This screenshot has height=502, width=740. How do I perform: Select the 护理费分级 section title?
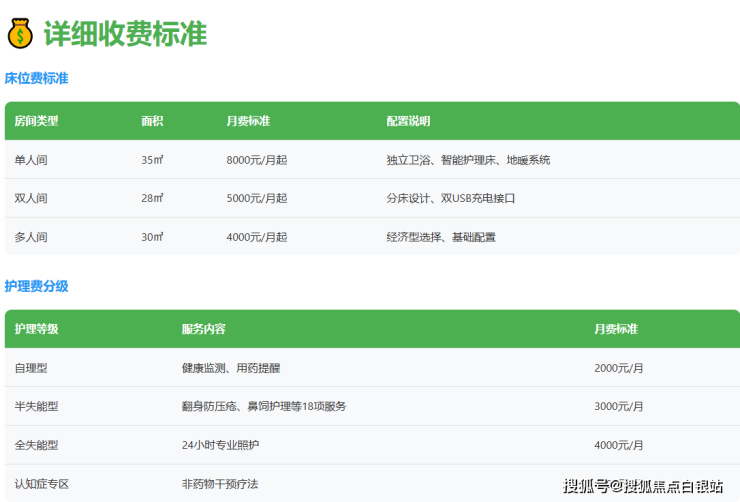tap(36, 286)
